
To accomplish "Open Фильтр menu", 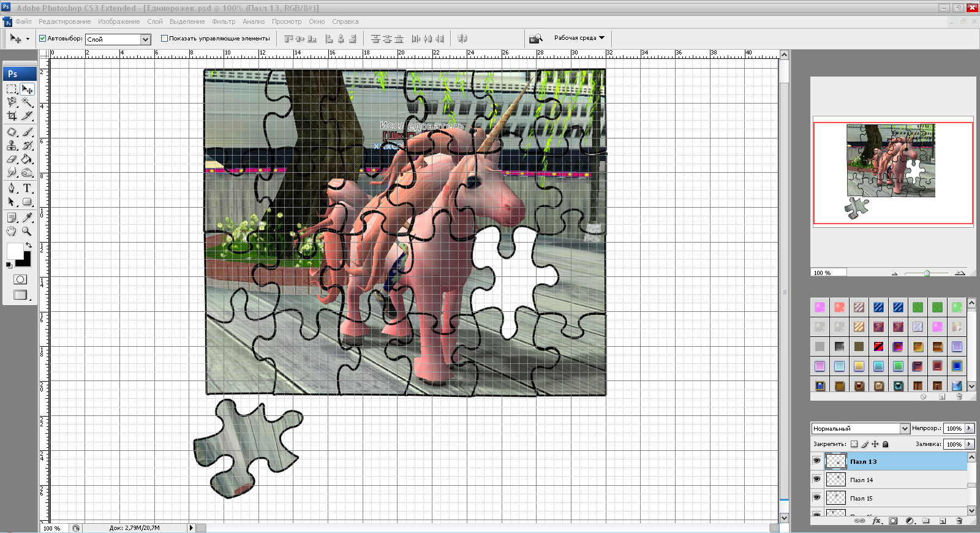I will [x=224, y=21].
